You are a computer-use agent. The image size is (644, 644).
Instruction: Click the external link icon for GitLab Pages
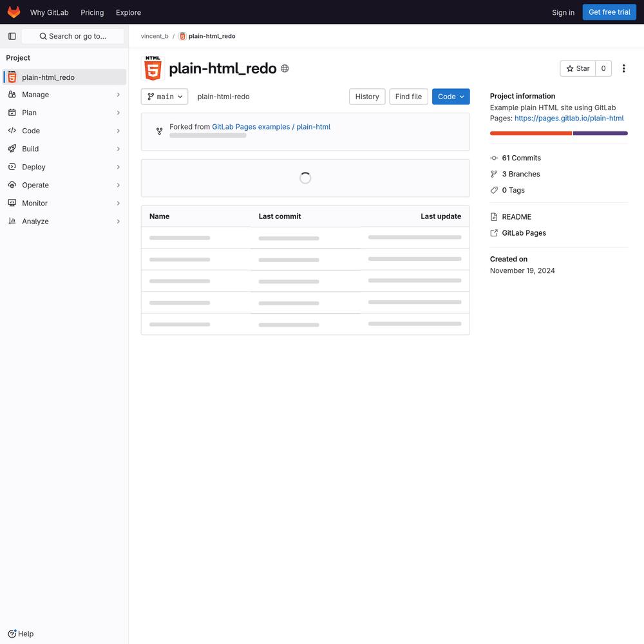tap(494, 233)
